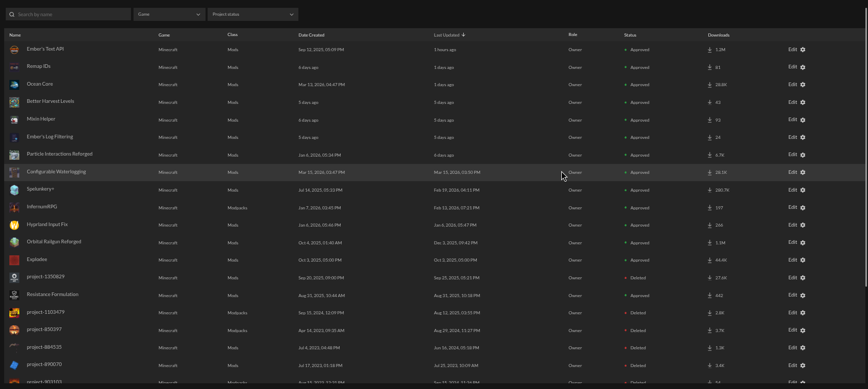The width and height of the screenshot is (868, 389).
Task: Open Ocean Core project thumbnail
Action: pyautogui.click(x=14, y=85)
